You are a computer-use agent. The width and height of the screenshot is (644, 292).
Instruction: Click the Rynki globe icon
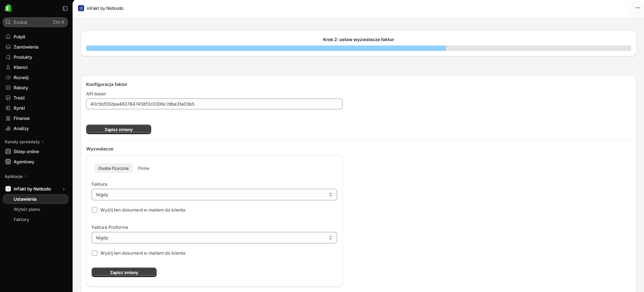tap(8, 108)
